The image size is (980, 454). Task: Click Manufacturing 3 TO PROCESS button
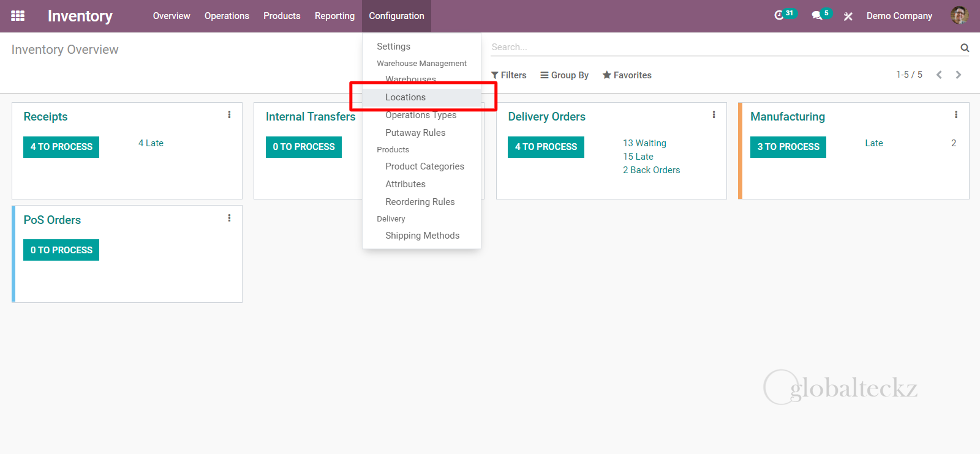(788, 147)
